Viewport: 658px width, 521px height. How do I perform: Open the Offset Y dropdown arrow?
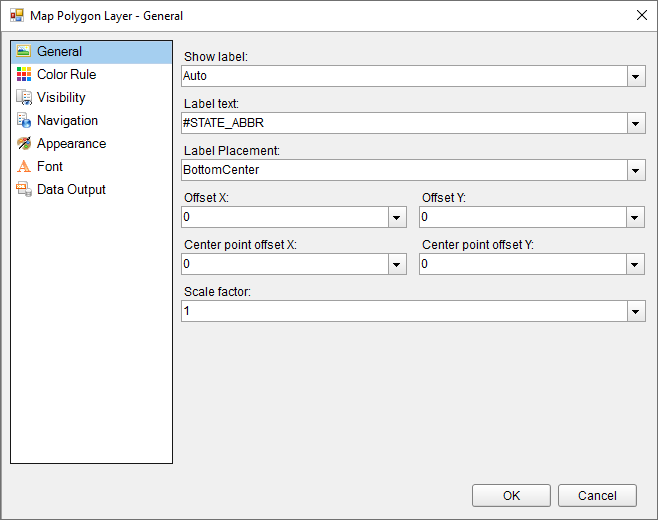coord(635,217)
